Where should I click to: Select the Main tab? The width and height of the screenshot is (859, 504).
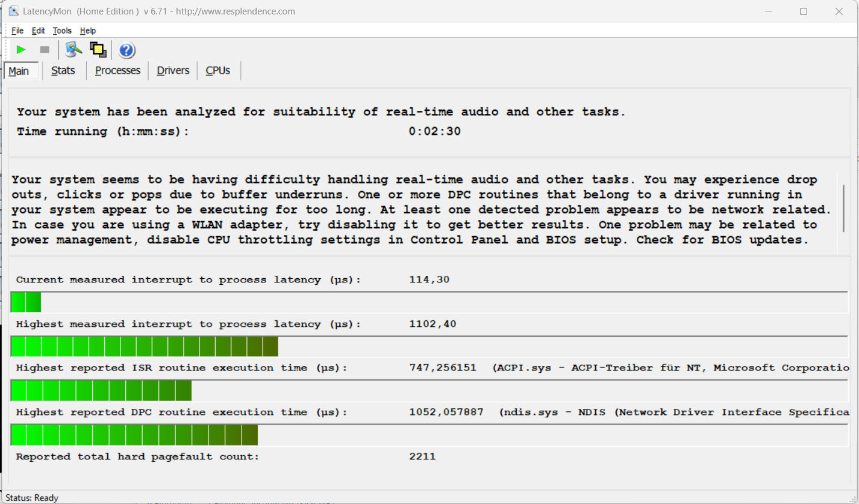21,71
